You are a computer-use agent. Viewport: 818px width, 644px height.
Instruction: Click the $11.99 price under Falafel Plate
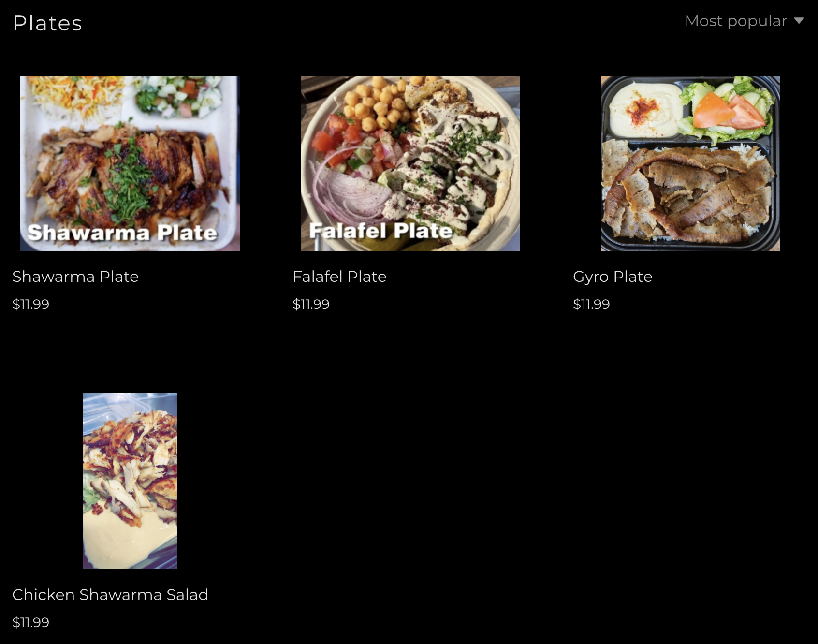point(311,304)
